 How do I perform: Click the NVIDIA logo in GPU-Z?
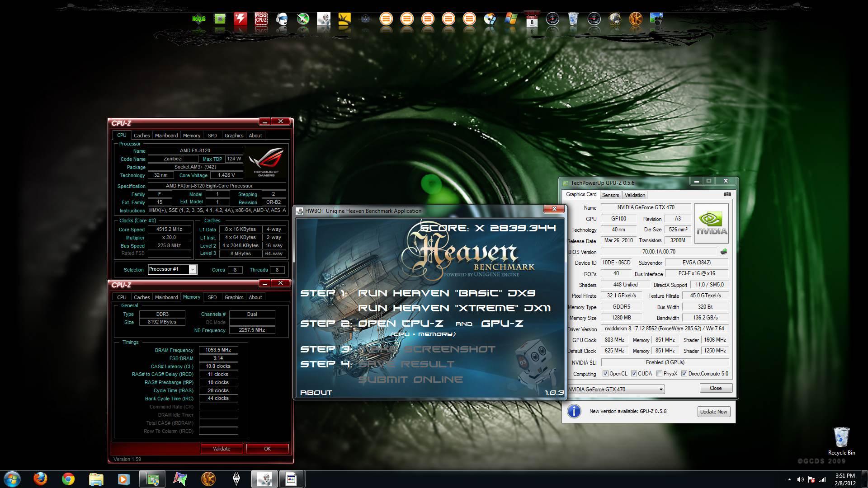tap(712, 223)
